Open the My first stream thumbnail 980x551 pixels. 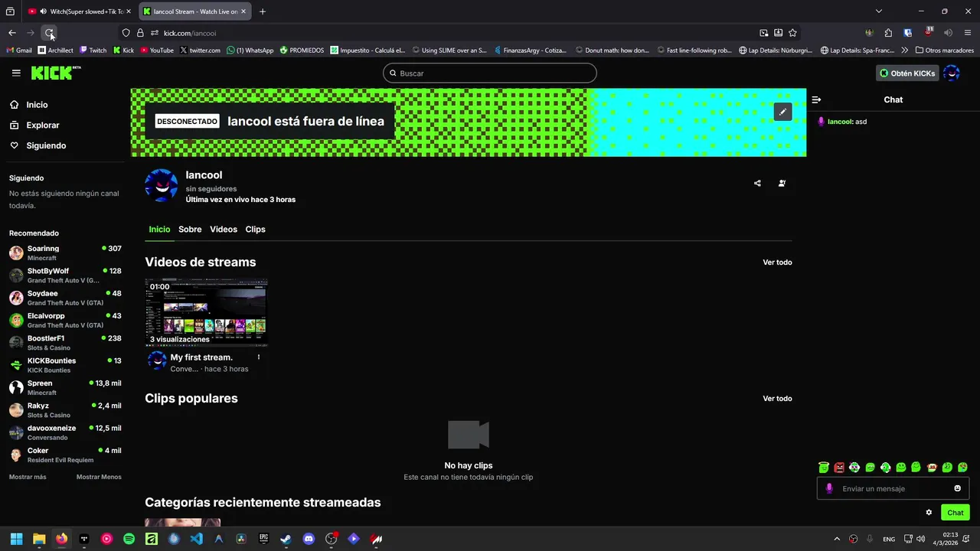pos(206,312)
